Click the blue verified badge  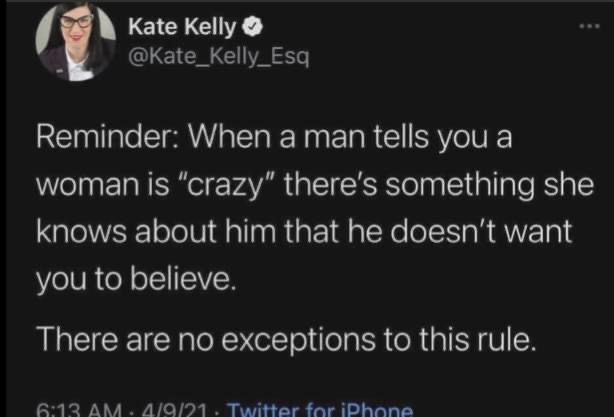click(x=219, y=26)
